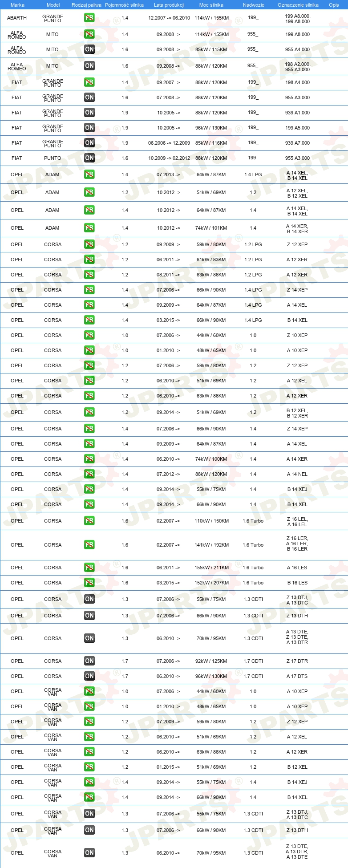Click the ON diesel icon for MITO 85kW

tap(89, 49)
